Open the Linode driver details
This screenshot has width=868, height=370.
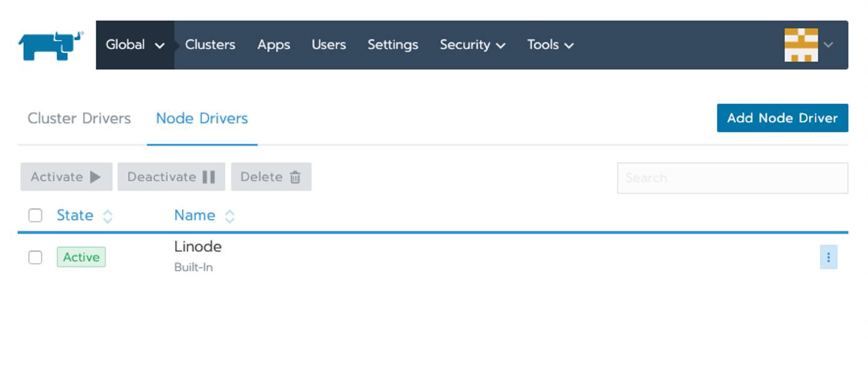[x=199, y=246]
